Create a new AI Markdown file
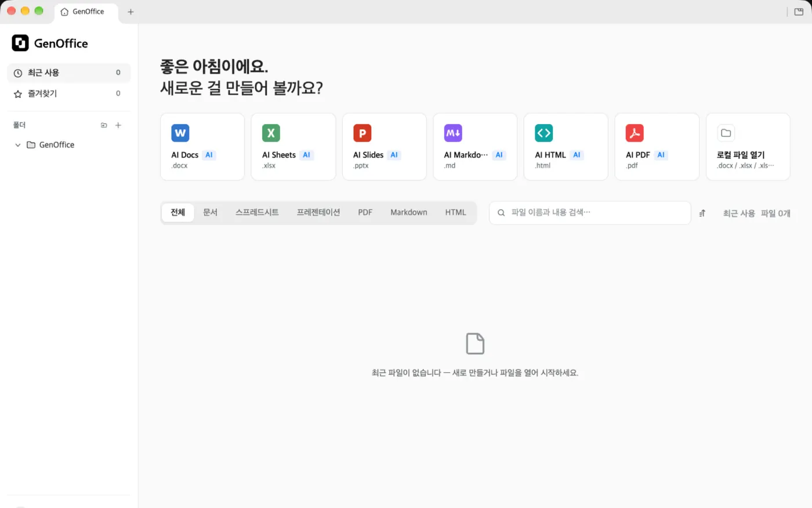The image size is (812, 508). point(475,147)
